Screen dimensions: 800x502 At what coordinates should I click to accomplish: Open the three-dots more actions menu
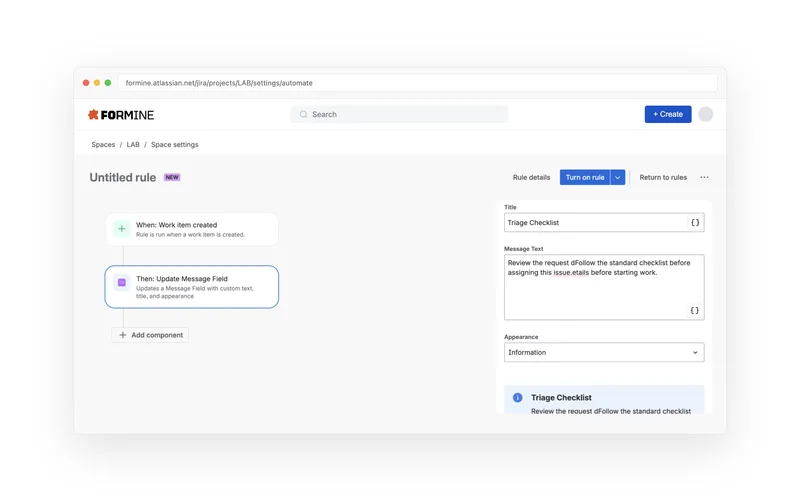[x=704, y=177]
